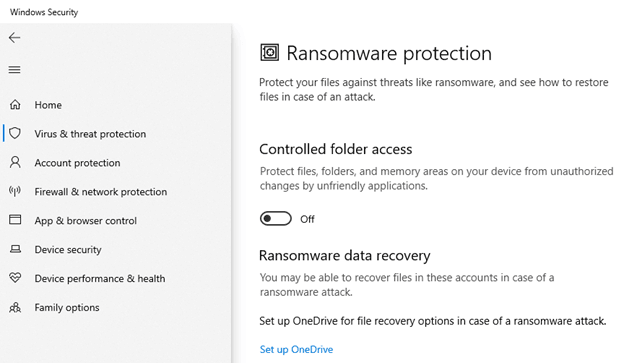Click 'Protect files, folders, and memory areas' text
The height and width of the screenshot is (363, 624).
coord(437,178)
